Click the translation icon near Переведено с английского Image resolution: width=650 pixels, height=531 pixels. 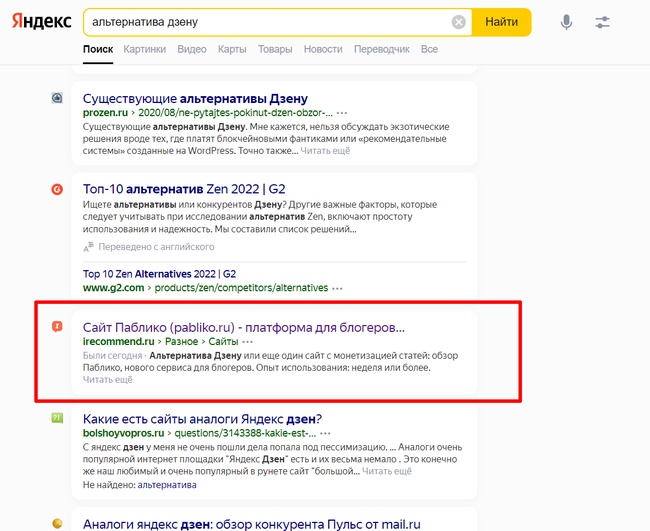pyautogui.click(x=89, y=247)
